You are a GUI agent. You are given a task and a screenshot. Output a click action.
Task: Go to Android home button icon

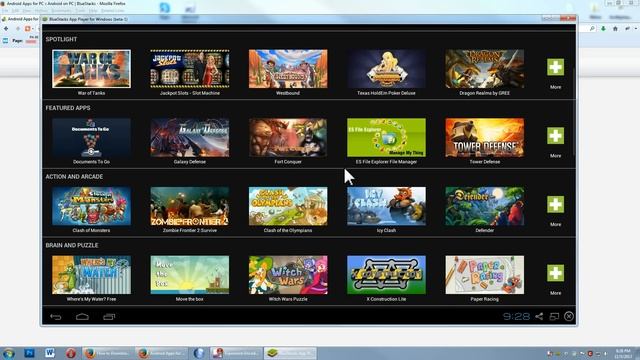[82, 317]
